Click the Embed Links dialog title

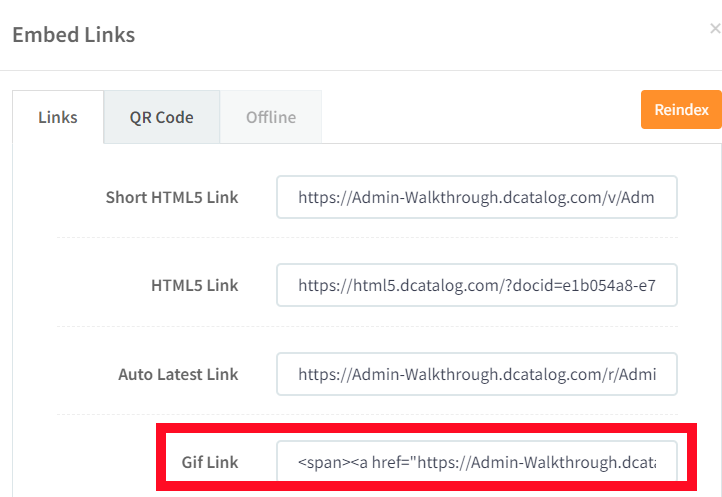[x=74, y=35]
